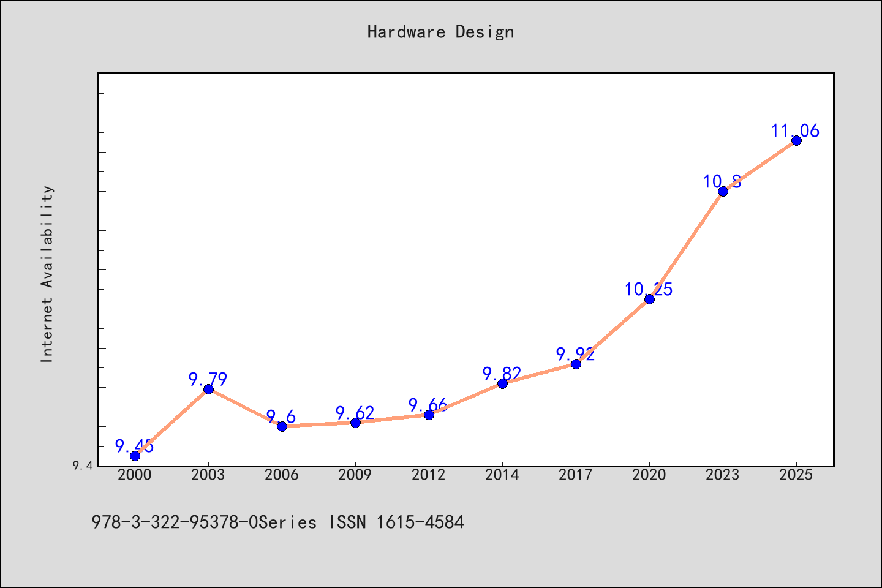
Task: Click the 9.79 value label
Action: click(208, 379)
